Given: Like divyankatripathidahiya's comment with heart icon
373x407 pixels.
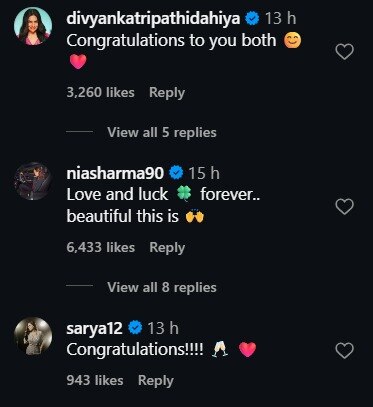Looking at the screenshot, I should pyautogui.click(x=344, y=52).
